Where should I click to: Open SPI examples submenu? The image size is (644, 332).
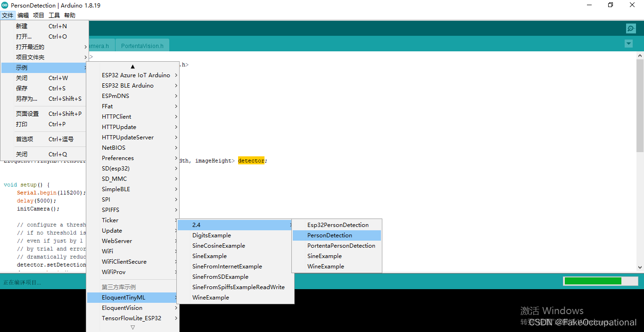pyautogui.click(x=133, y=200)
